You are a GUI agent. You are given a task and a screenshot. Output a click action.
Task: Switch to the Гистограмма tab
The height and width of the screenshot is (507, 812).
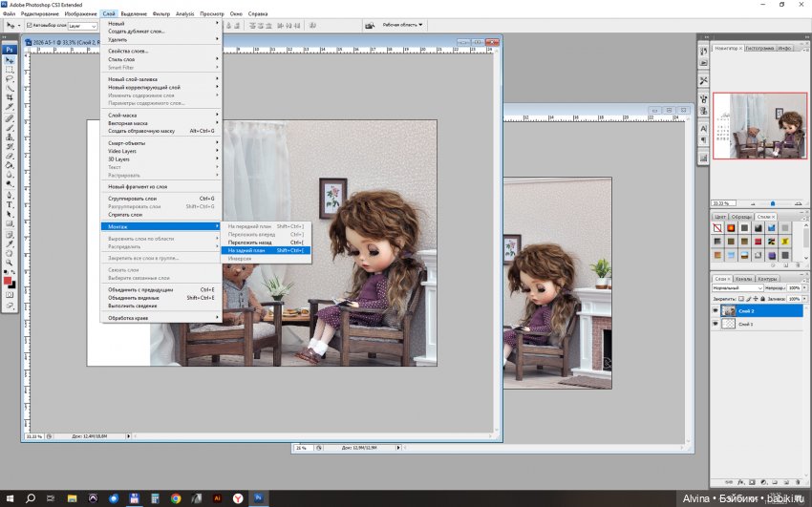(x=759, y=47)
